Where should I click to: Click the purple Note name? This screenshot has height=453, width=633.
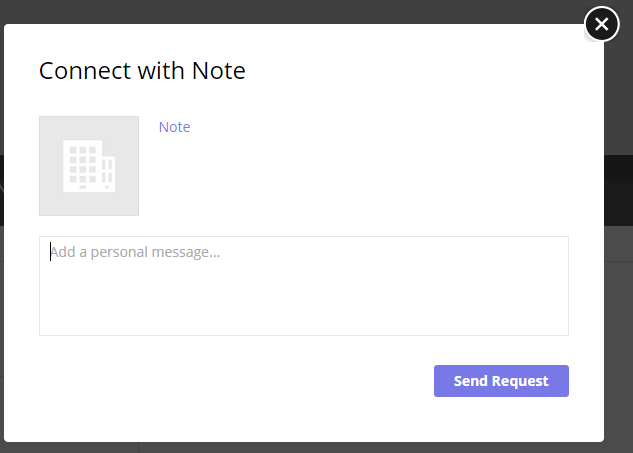174,127
